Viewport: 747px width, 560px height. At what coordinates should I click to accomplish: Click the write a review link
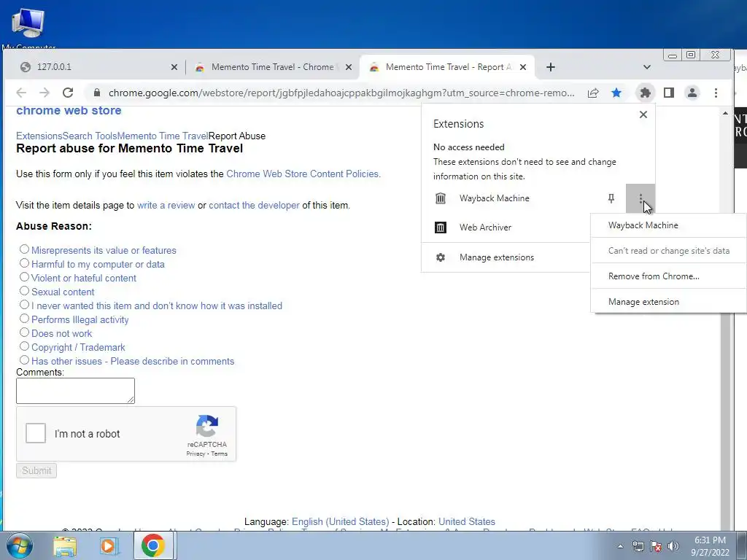pos(166,205)
